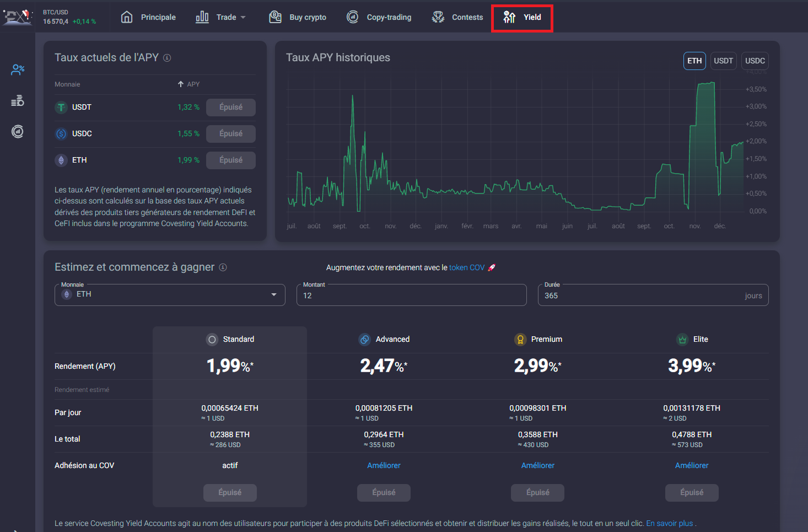808x532 pixels.
Task: Click the Copy-trading circular icon
Action: coord(353,17)
